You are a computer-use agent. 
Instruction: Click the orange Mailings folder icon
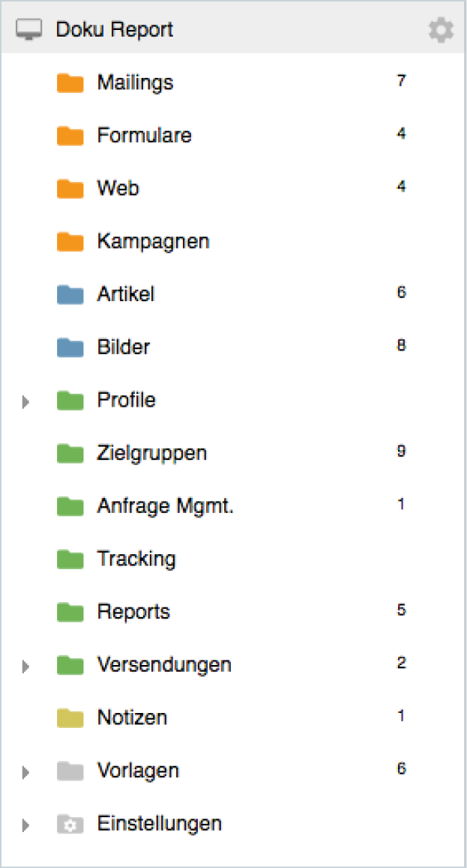70,82
